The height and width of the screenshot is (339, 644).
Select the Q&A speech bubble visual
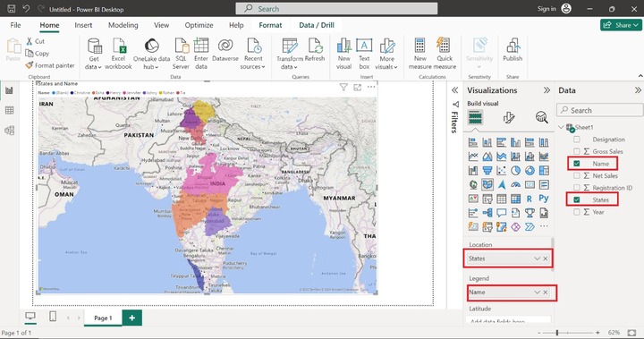tap(502, 213)
